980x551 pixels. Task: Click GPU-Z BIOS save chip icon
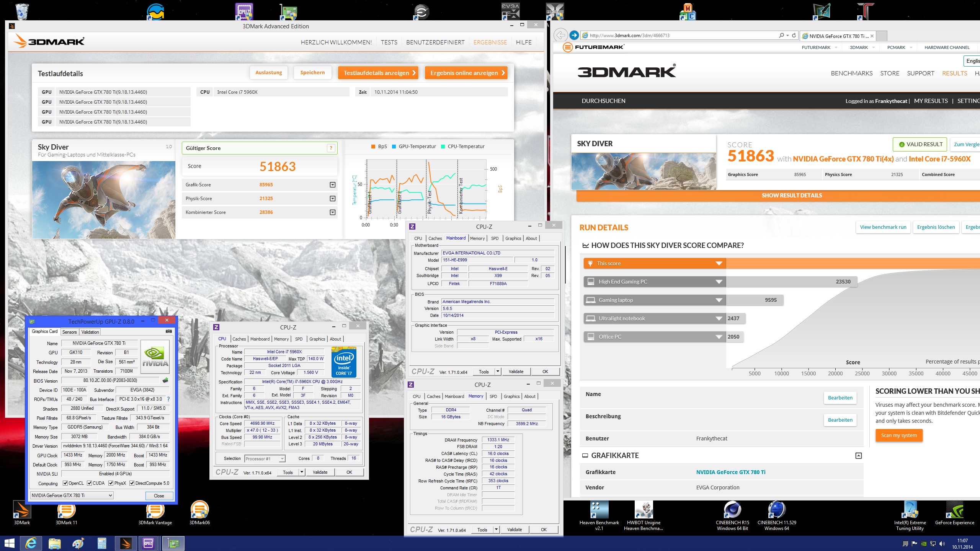pos(165,380)
